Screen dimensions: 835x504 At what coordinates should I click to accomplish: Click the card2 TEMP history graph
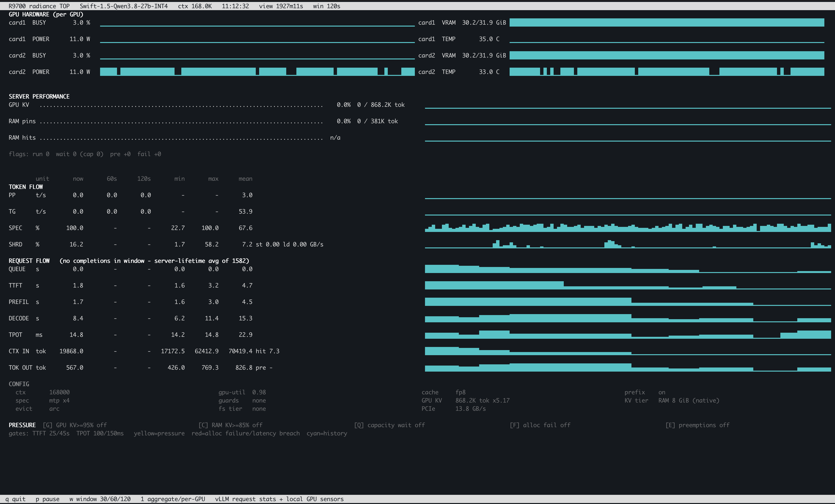[x=667, y=72]
